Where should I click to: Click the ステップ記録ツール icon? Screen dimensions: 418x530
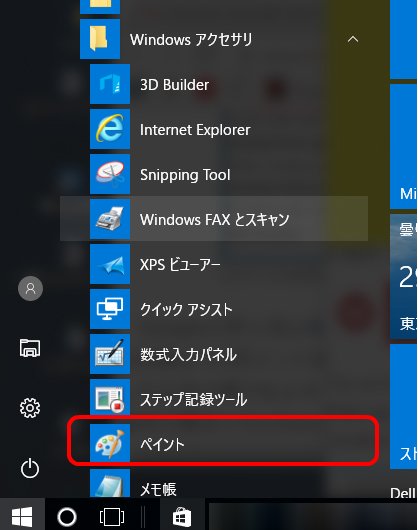point(110,399)
